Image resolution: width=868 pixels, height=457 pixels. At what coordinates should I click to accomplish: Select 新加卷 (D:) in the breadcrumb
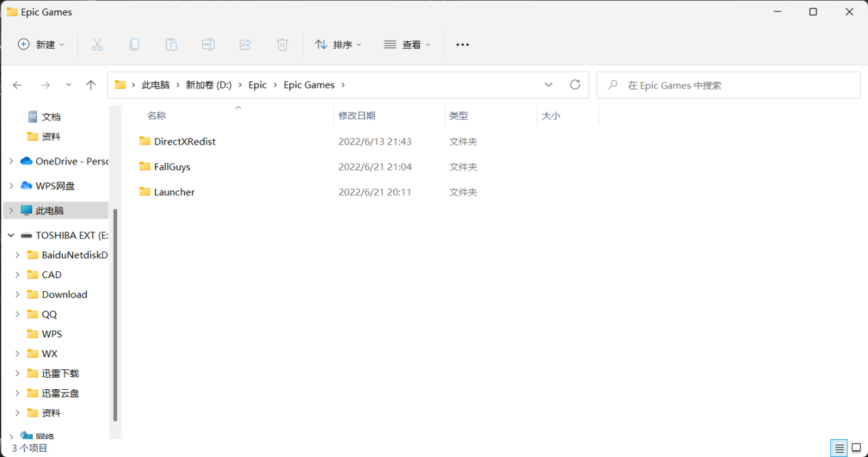pyautogui.click(x=209, y=85)
